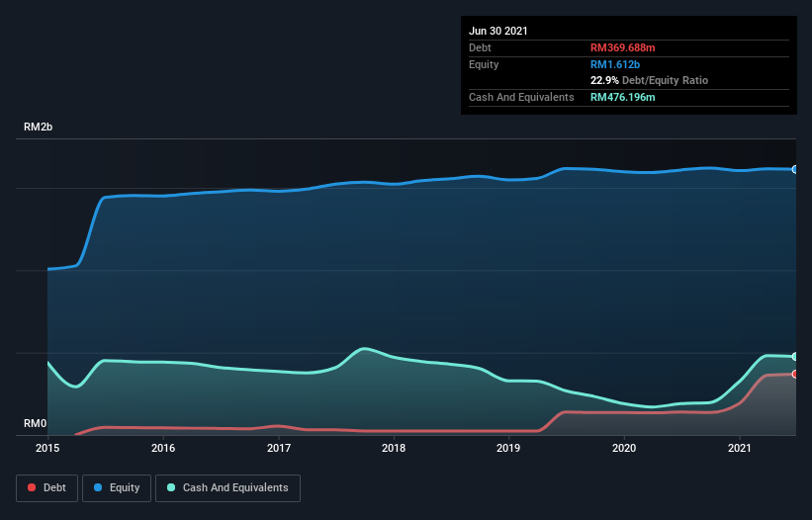
Task: Click the Equity row label in tooltip
Action: tap(484, 64)
